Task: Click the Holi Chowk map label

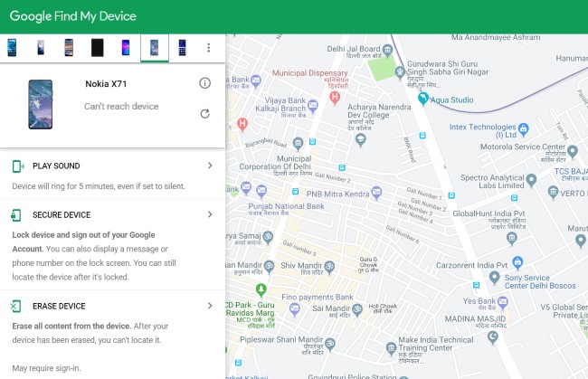Action: pos(383,307)
